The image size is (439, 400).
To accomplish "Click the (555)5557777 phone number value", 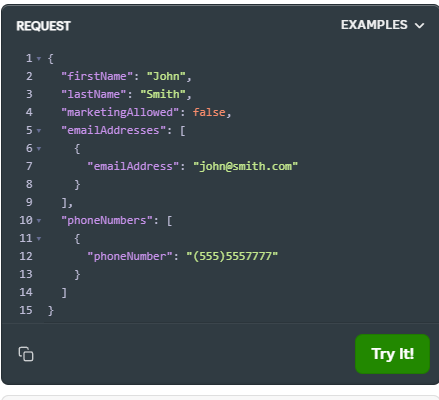I will (232, 256).
